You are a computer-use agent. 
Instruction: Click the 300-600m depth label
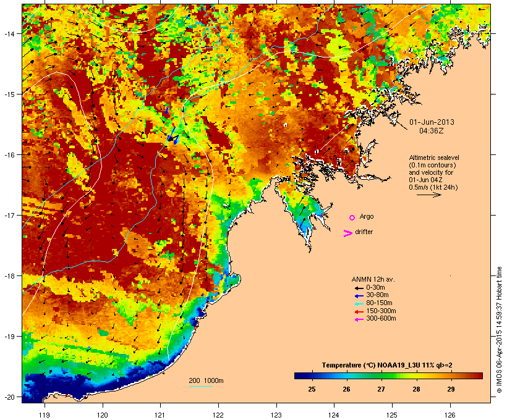click(381, 319)
